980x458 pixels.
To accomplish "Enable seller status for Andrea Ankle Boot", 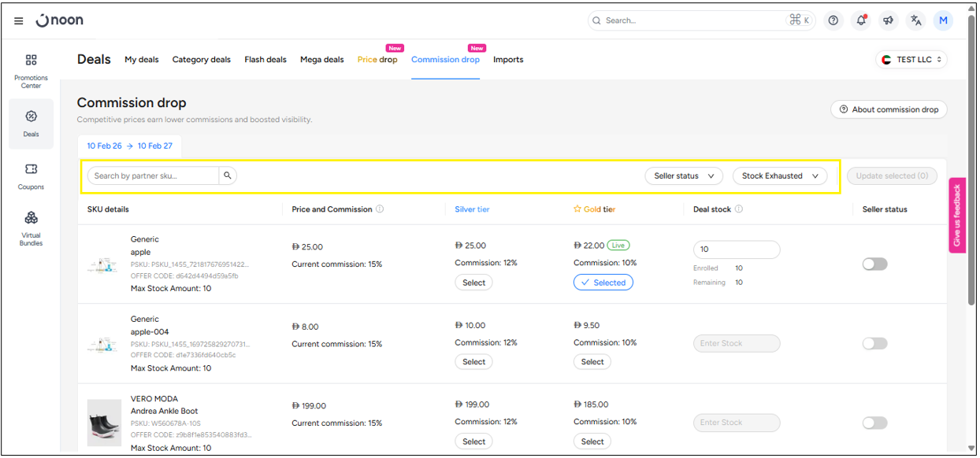I will [874, 423].
